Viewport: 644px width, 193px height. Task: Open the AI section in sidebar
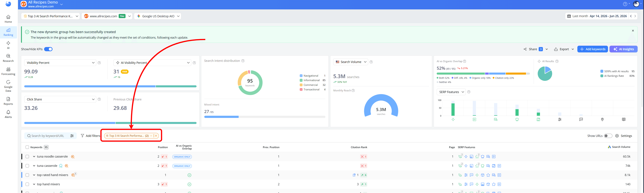8,45
